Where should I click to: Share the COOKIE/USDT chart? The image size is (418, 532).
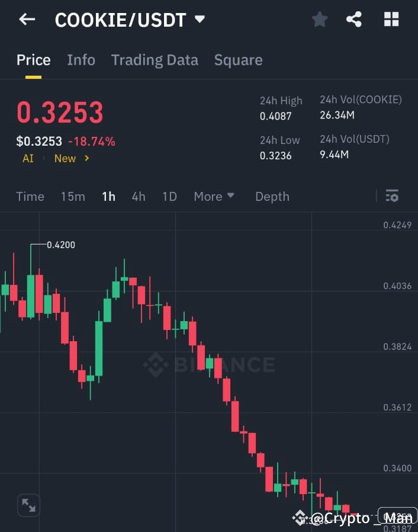click(x=355, y=19)
